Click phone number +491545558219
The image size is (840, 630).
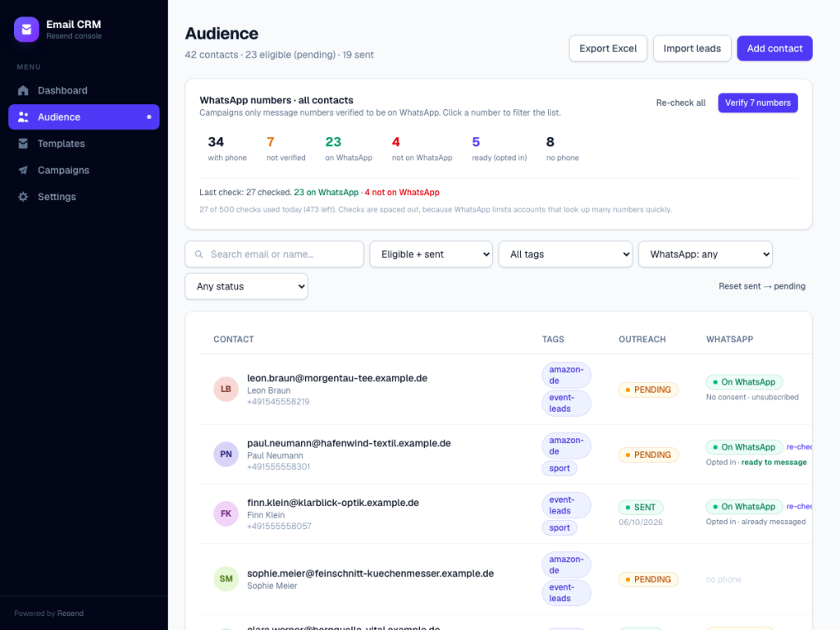tap(278, 402)
